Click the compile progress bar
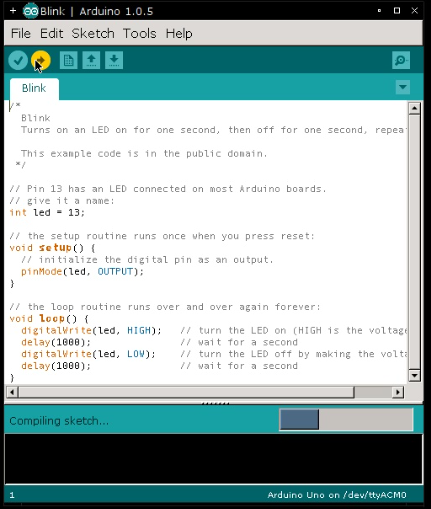This screenshot has height=509, width=431. (x=346, y=420)
